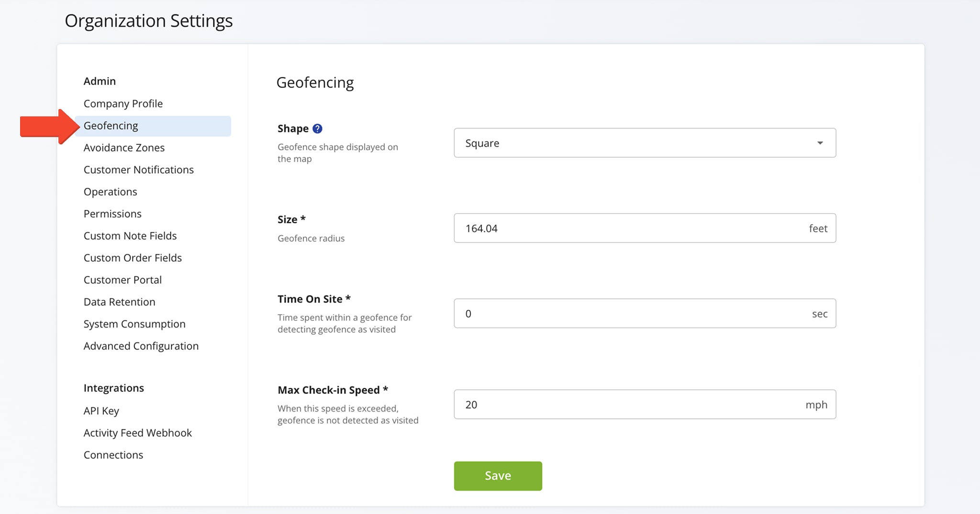
Task: Open Data Retention settings
Action: (119, 302)
